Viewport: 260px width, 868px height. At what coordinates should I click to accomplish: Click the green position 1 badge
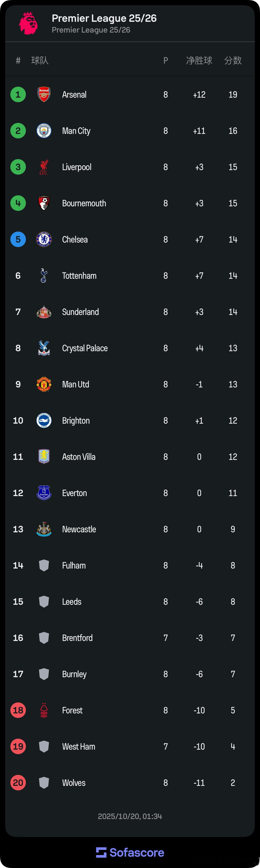(x=18, y=95)
